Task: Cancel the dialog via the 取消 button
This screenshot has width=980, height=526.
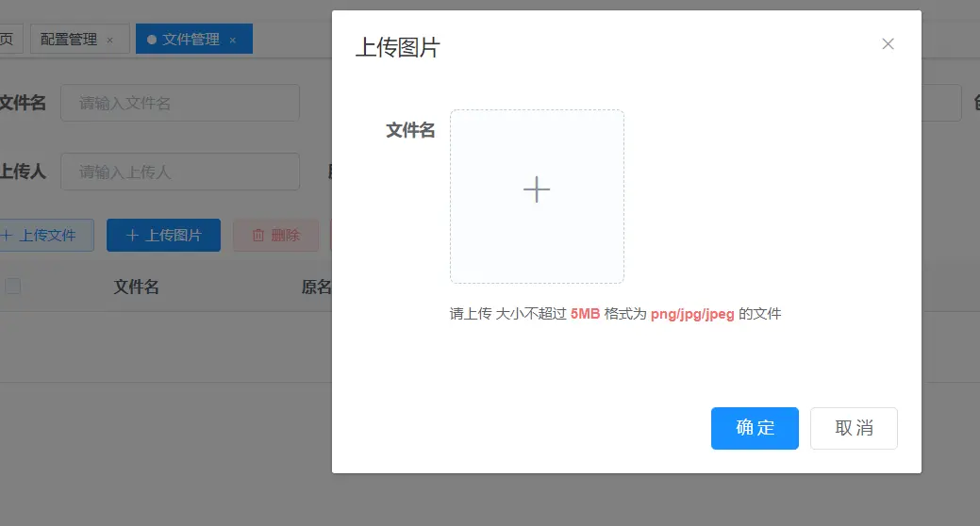Action: pos(854,428)
